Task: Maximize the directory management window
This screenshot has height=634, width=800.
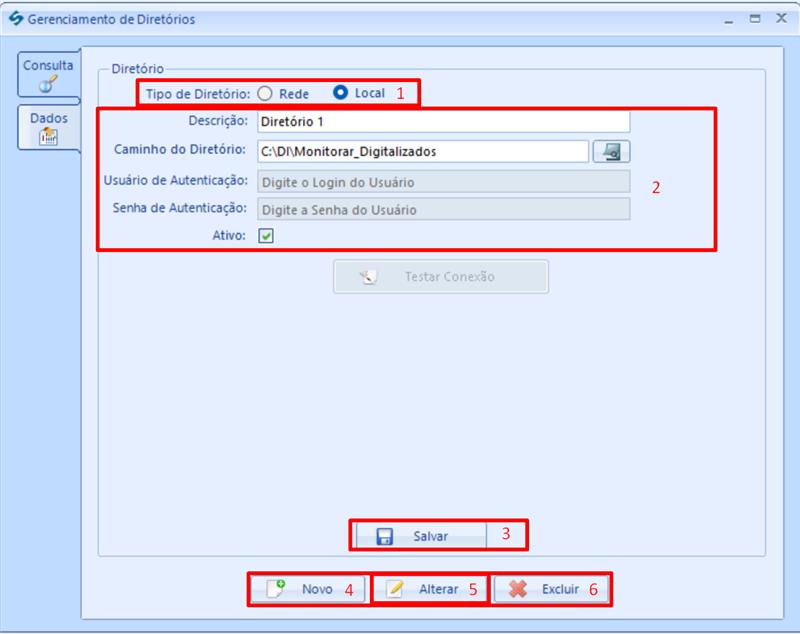Action: click(756, 19)
